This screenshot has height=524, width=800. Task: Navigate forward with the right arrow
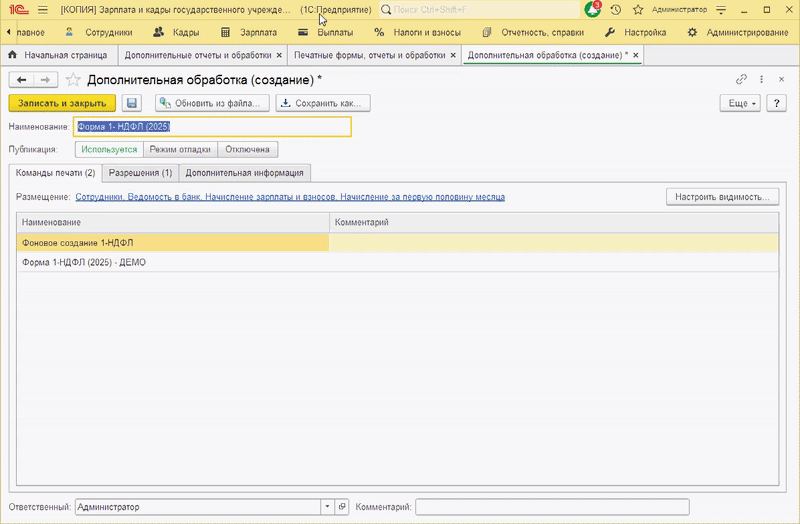(x=45, y=80)
